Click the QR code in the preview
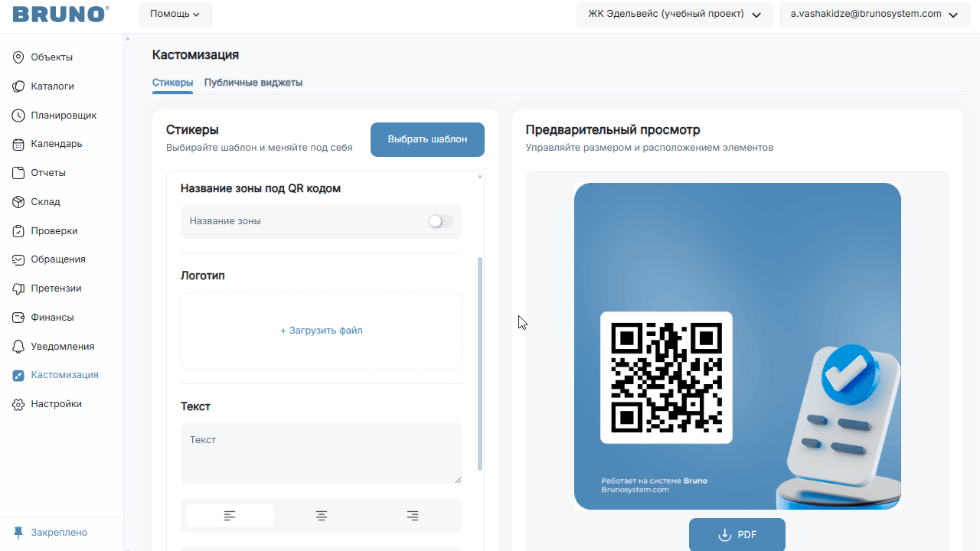Viewport: 980px width, 551px height. (x=666, y=377)
